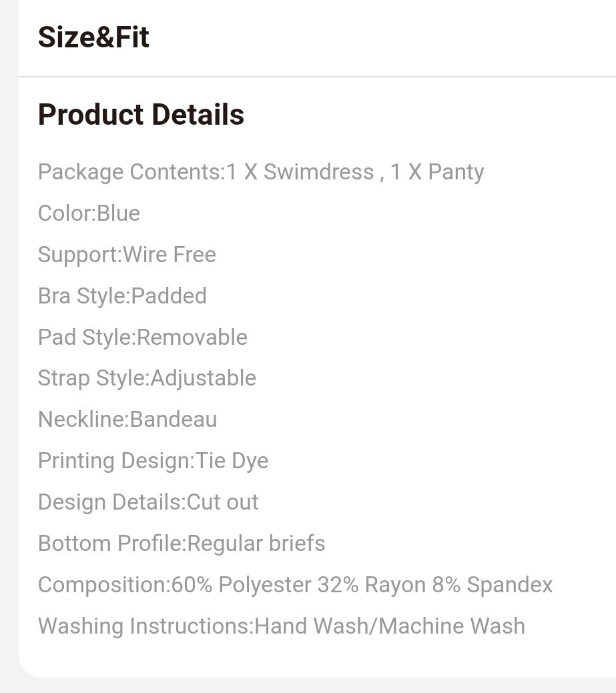Click the Package Contents label

[129, 172]
